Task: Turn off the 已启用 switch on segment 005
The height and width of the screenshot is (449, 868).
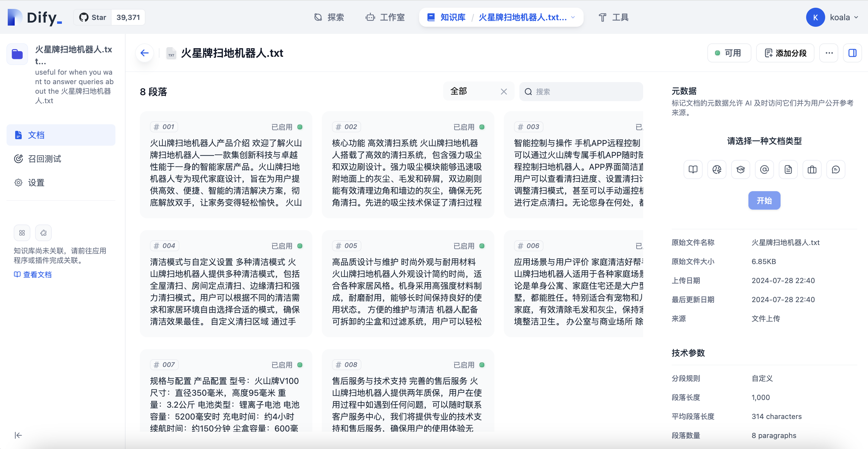Action: click(x=482, y=246)
